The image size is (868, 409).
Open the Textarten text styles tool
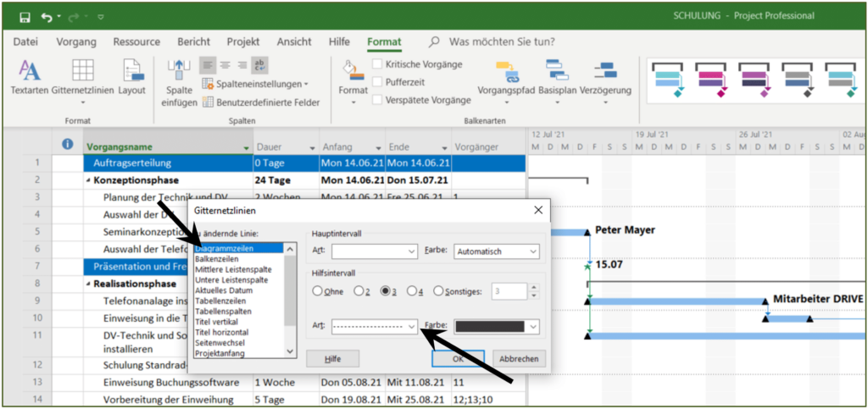pos(30,79)
